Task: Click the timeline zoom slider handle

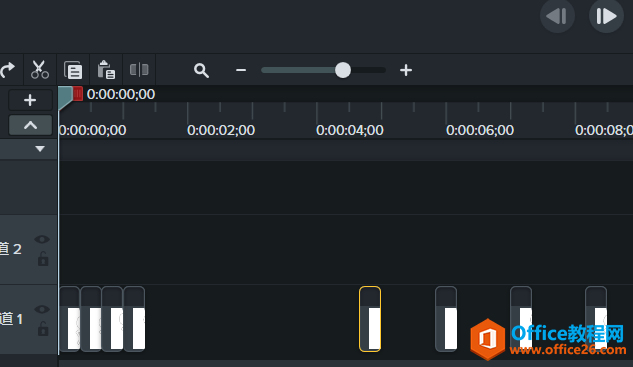Action: click(343, 70)
